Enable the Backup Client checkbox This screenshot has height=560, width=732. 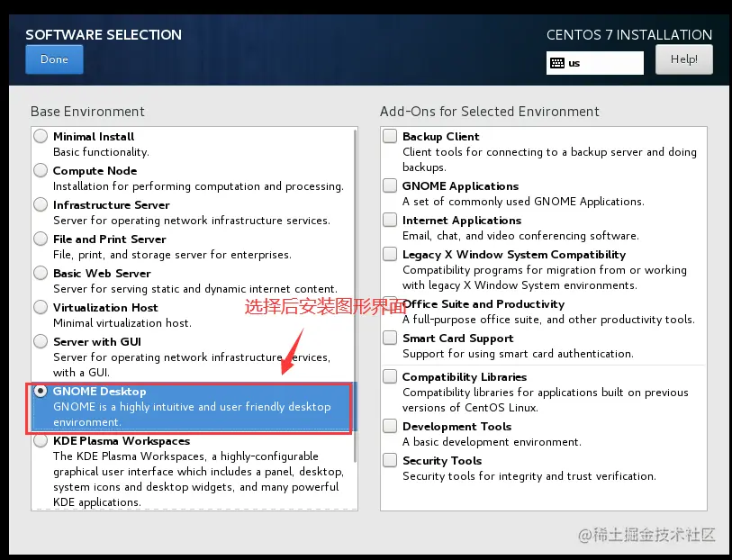(390, 136)
